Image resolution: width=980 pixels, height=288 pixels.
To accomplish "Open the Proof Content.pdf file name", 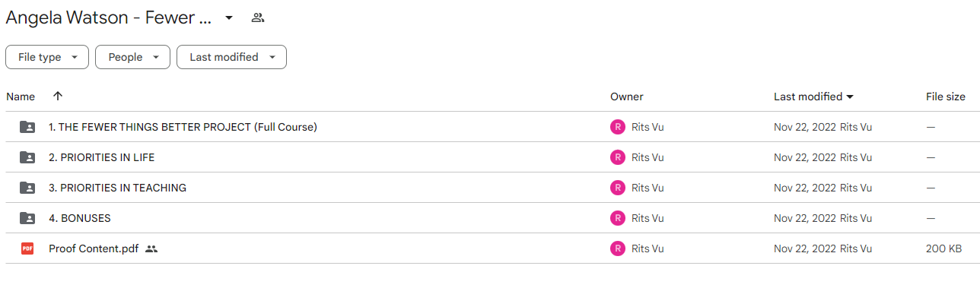I will point(94,248).
